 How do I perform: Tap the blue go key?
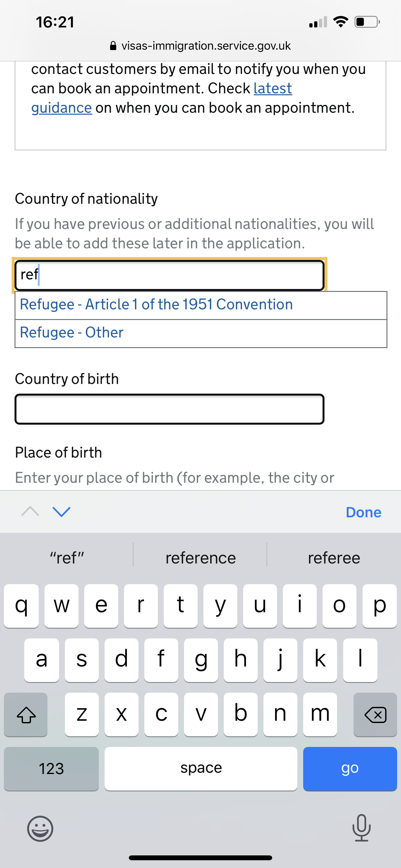(350, 768)
